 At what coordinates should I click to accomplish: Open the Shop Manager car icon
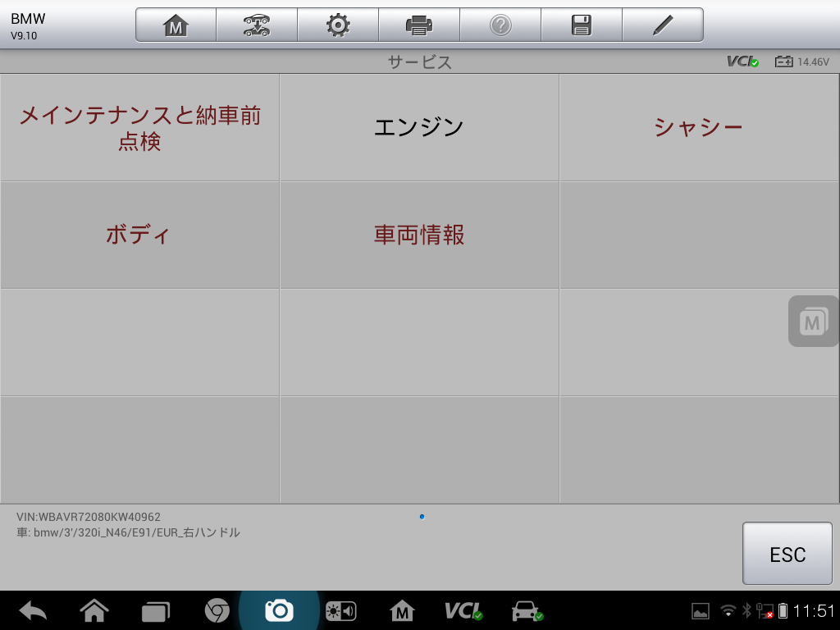coord(526,610)
